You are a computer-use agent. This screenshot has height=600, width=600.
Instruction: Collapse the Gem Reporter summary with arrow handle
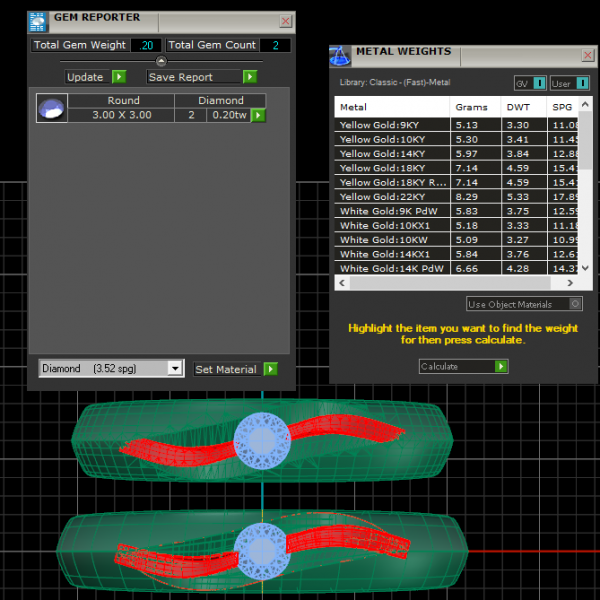point(161,61)
